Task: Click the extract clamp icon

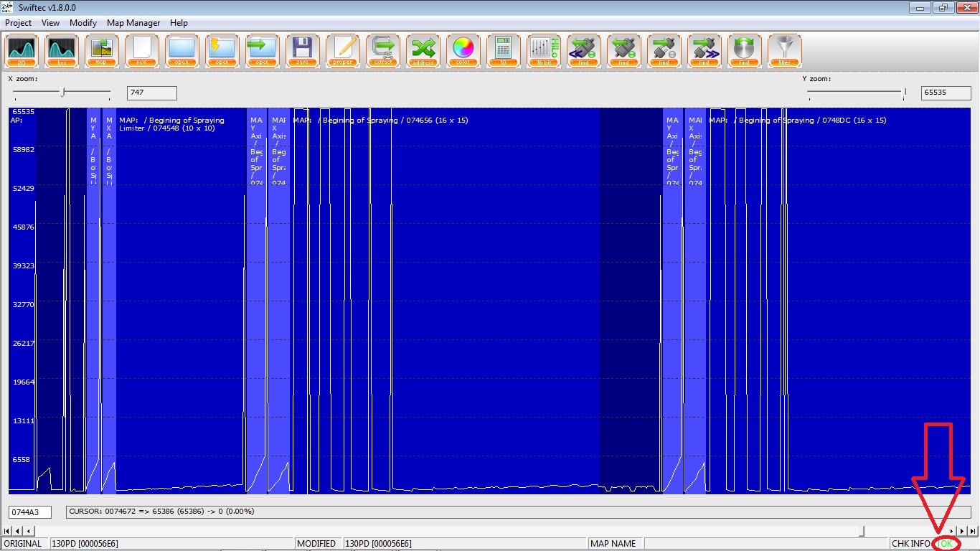Action: 383,50
